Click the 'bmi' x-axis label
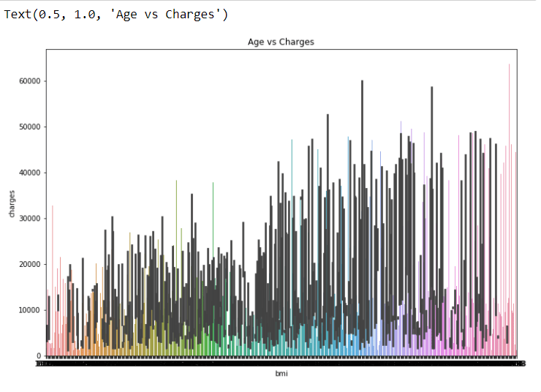541x392 pixels. (x=281, y=374)
